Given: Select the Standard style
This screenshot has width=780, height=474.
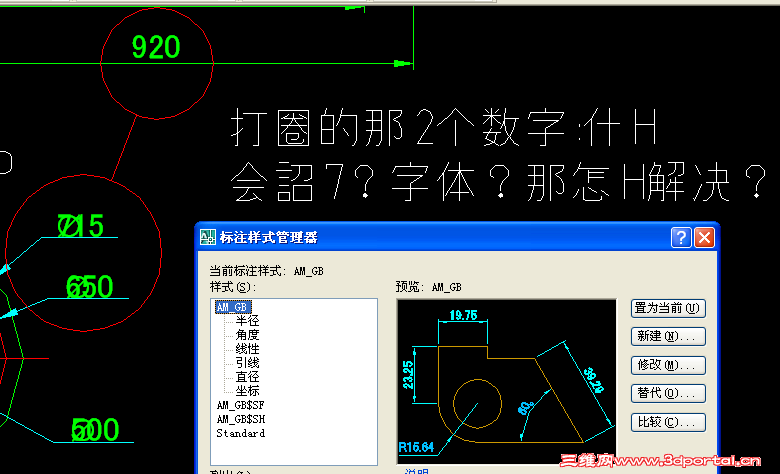Looking at the screenshot, I should 240,433.
